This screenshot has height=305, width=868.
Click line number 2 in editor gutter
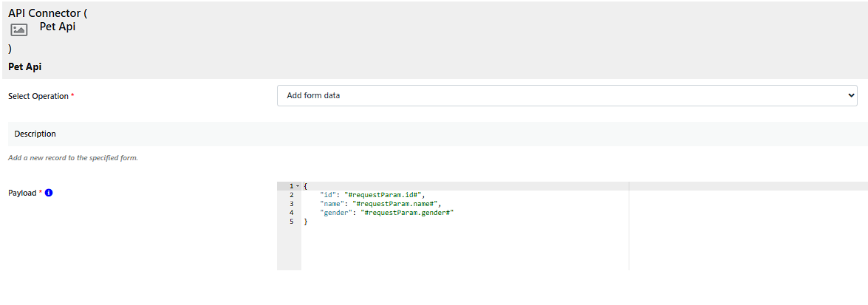coord(292,195)
